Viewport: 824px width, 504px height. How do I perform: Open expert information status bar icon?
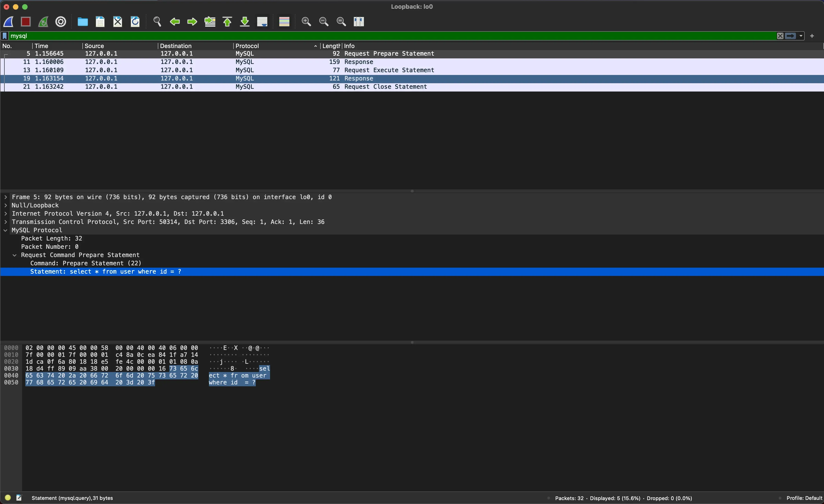tap(8, 498)
